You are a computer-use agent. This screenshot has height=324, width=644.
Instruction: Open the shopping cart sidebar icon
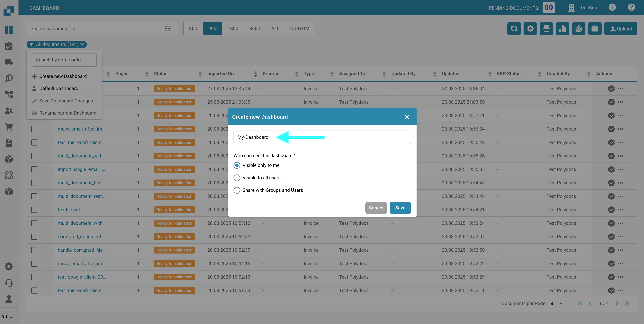(9, 127)
